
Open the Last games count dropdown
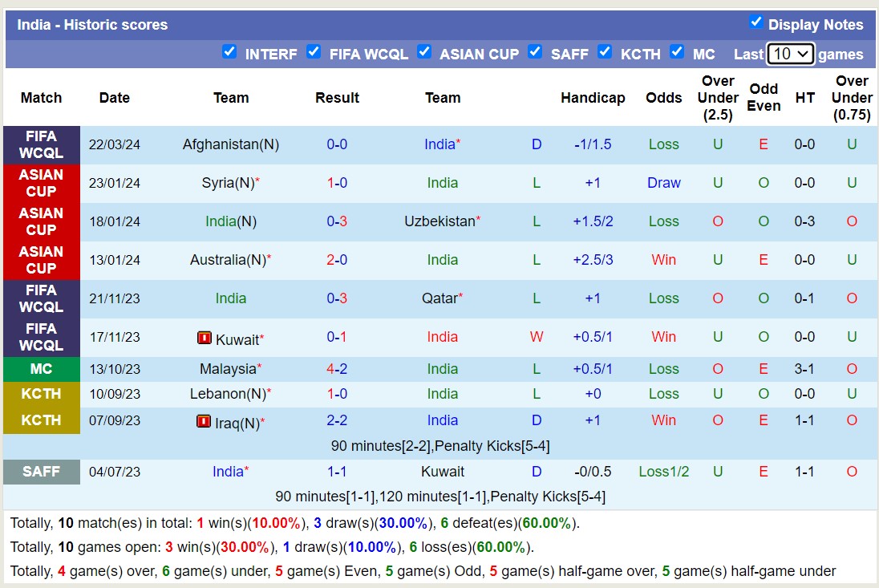pos(790,54)
